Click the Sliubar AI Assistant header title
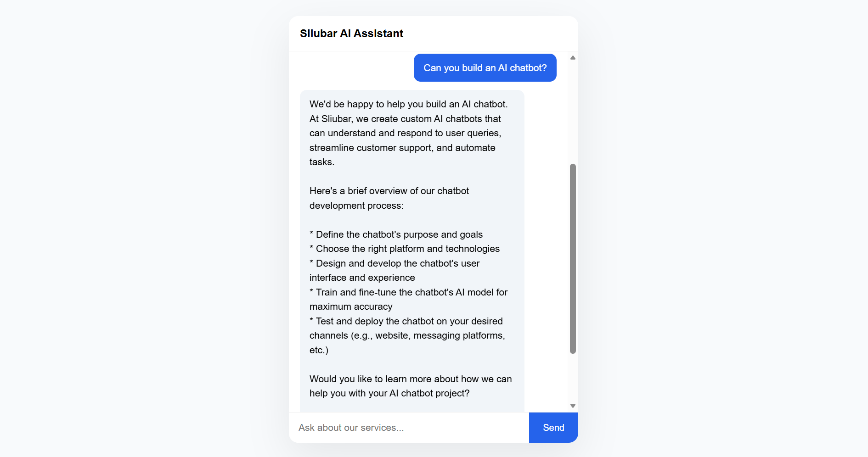868x457 pixels. (351, 33)
